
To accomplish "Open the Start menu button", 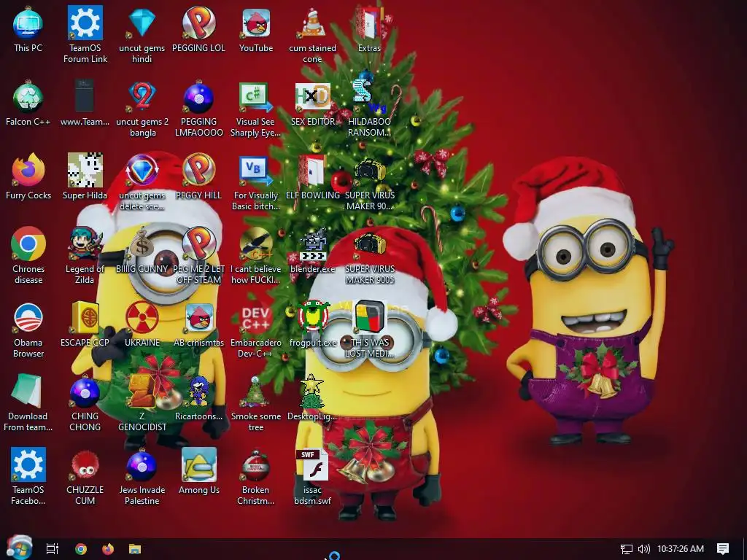I will 19,548.
